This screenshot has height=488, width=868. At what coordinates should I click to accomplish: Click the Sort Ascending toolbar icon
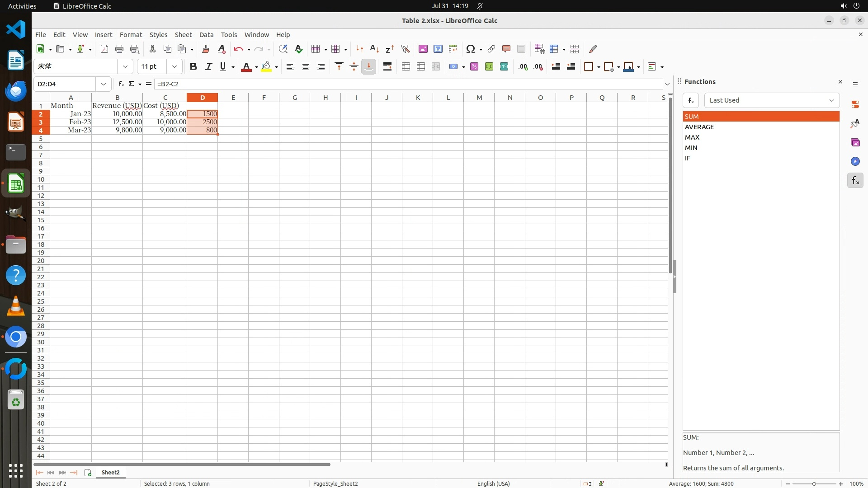(x=374, y=49)
